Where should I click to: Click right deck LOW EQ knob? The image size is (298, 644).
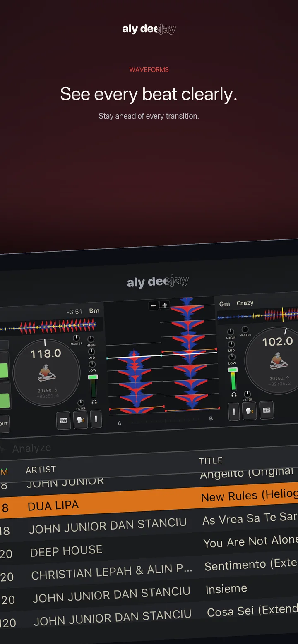232,357
